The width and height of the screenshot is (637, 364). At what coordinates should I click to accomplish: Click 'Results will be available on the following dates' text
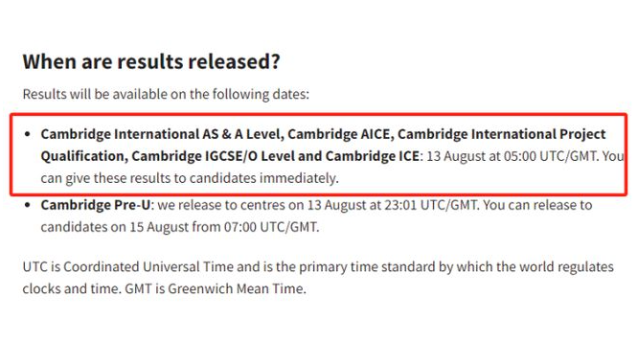tap(166, 94)
